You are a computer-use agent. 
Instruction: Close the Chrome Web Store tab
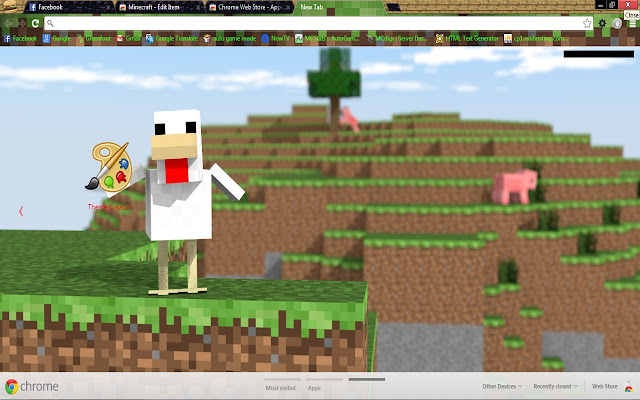[288, 8]
